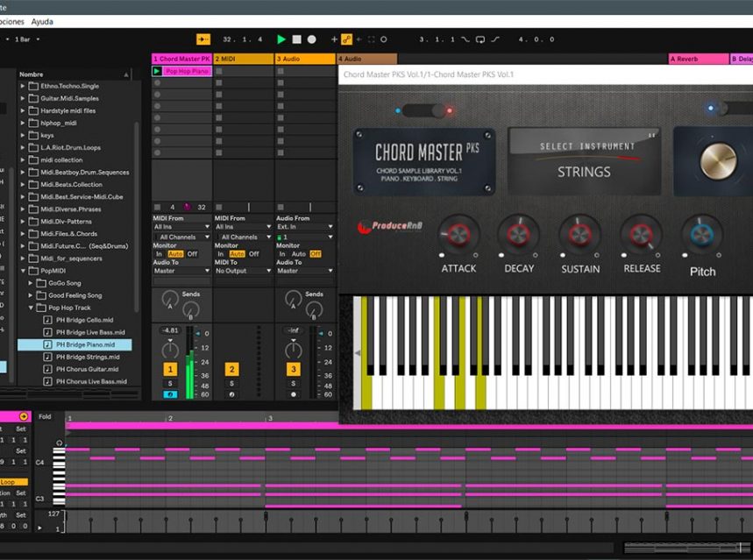Open track 2 MIDI To No Output dropdown
This screenshot has height=560, width=753.
243,271
